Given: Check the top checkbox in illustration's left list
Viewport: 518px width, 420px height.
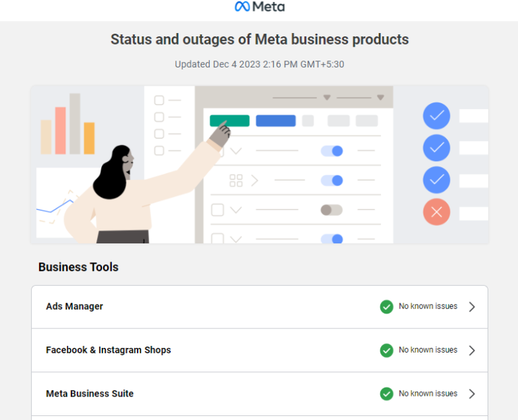Looking at the screenshot, I should coord(159,100).
